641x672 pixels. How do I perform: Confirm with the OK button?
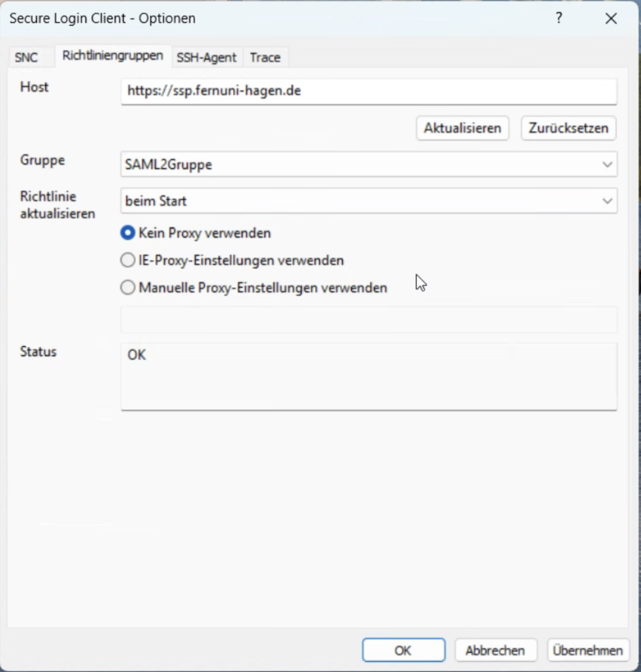403,650
